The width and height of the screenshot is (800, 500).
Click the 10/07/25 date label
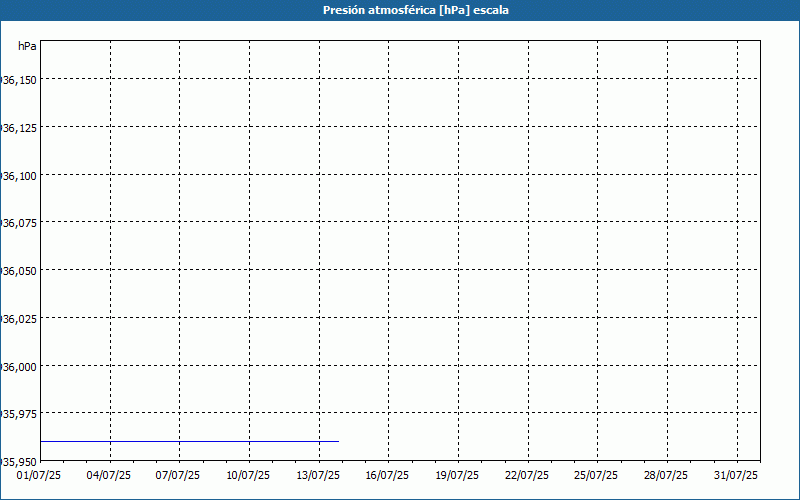pyautogui.click(x=248, y=476)
